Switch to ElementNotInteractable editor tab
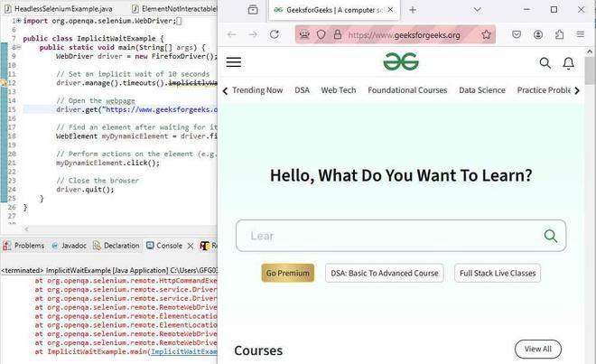 (x=173, y=8)
